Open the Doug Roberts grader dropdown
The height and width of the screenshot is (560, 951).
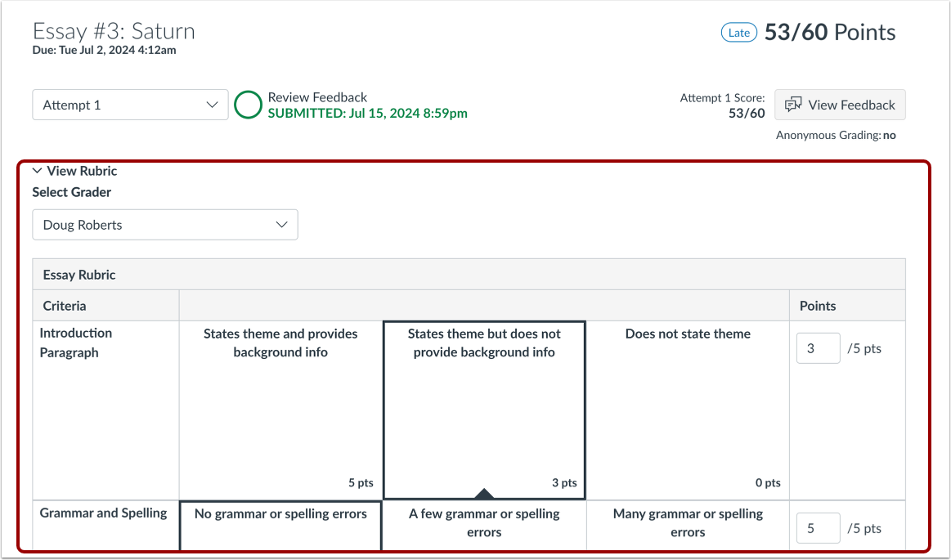[164, 224]
